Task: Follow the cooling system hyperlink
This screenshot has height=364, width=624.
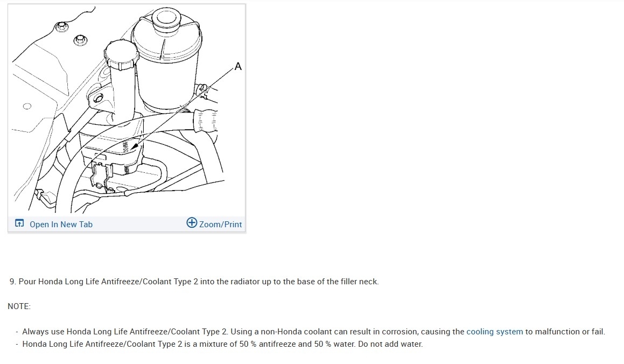Action: click(495, 331)
